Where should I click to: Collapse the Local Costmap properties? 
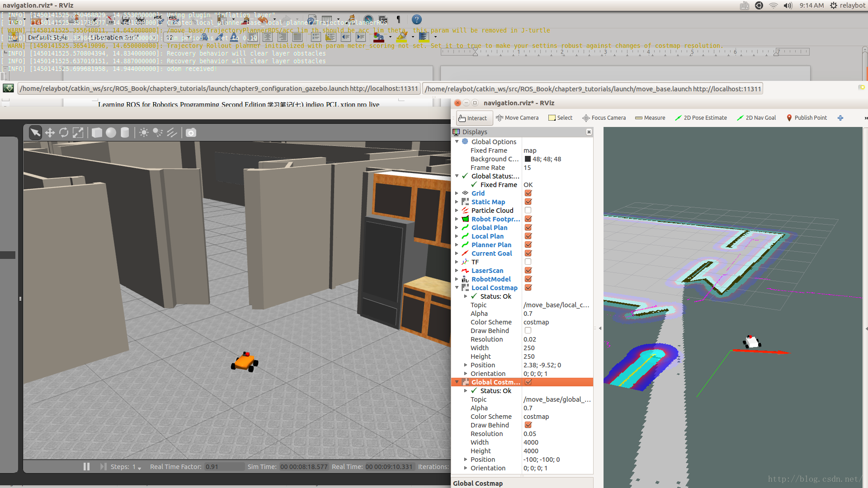457,288
